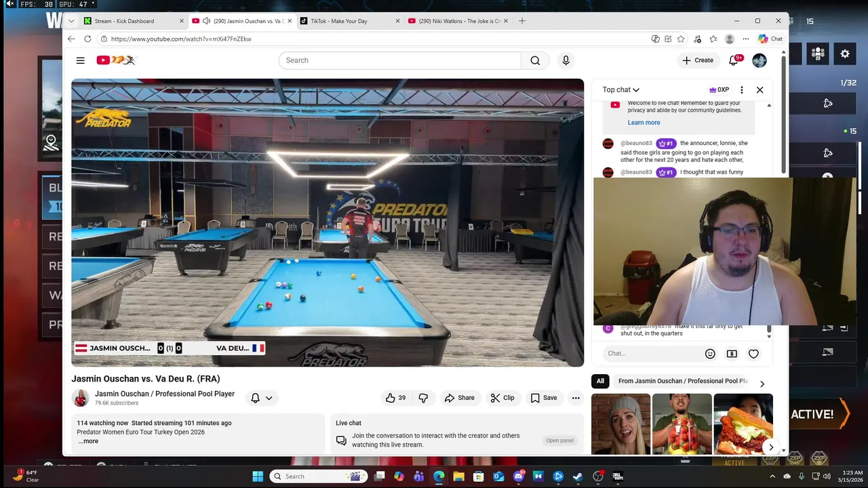This screenshot has width=868, height=488.
Task: Reload the page with refresh icon
Action: point(87,39)
